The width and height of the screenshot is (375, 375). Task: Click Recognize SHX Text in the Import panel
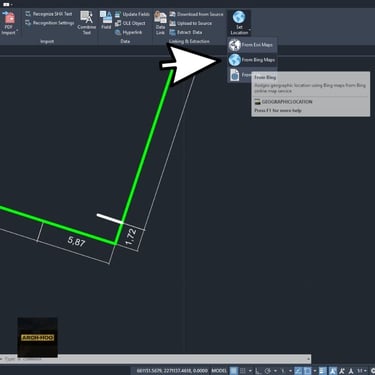[x=49, y=14]
